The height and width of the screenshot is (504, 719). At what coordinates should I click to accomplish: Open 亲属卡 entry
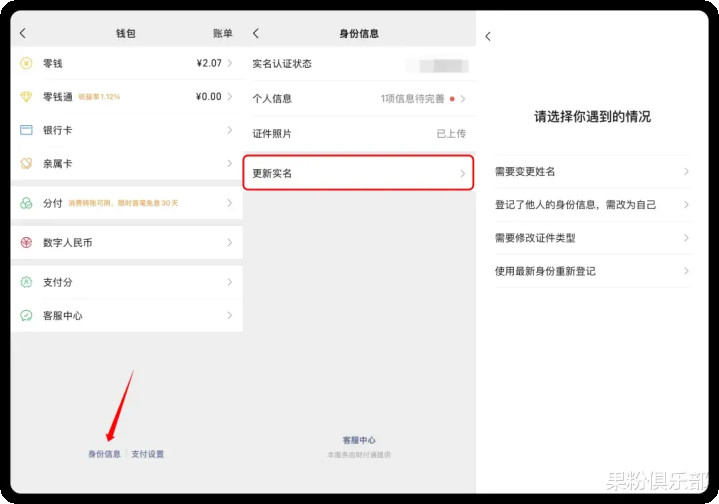pos(127,163)
